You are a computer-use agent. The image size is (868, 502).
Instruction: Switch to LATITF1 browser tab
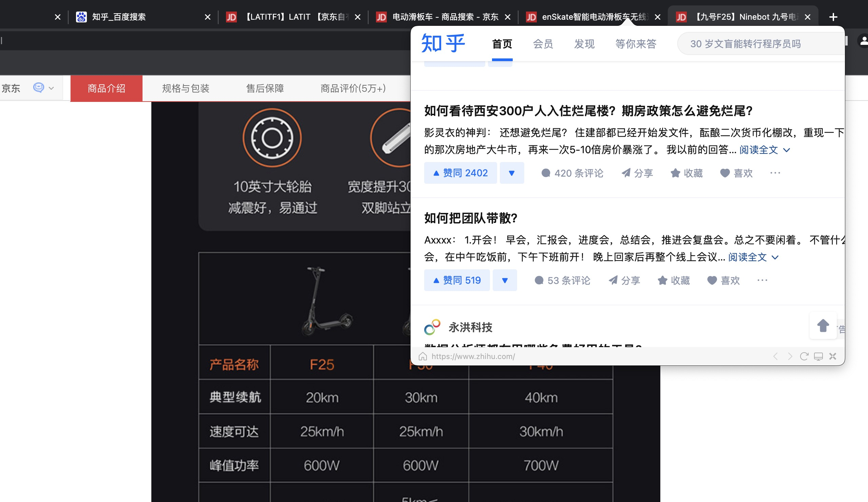293,17
